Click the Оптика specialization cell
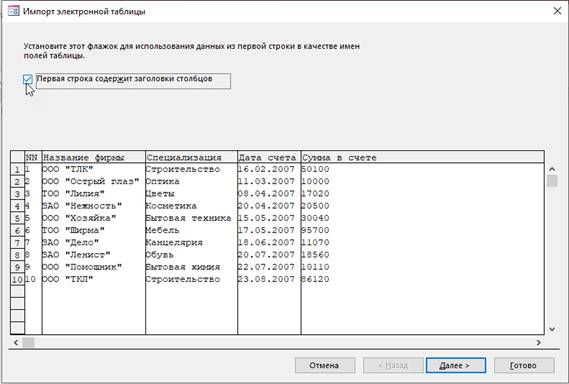The width and height of the screenshot is (569, 384). point(191,181)
